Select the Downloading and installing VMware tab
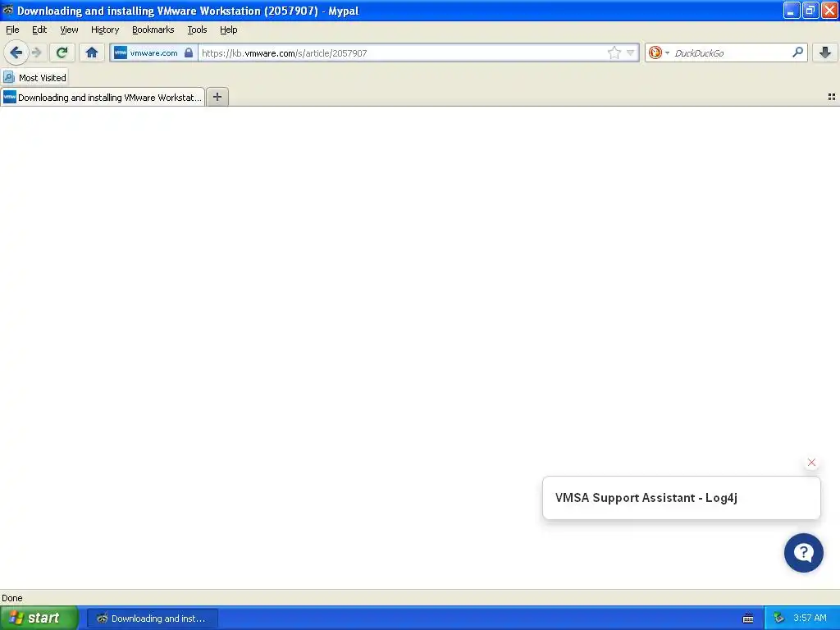Screen dimensions: 840x630 pos(103,97)
